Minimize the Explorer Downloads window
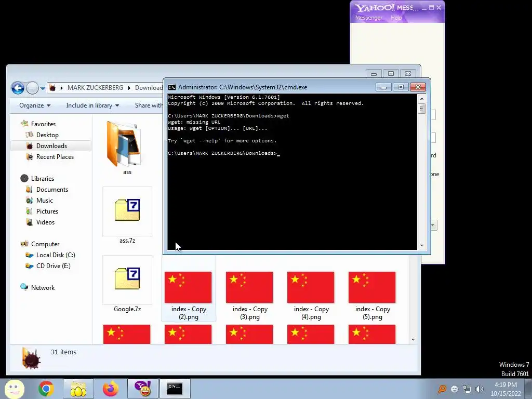532x399 pixels. point(374,74)
